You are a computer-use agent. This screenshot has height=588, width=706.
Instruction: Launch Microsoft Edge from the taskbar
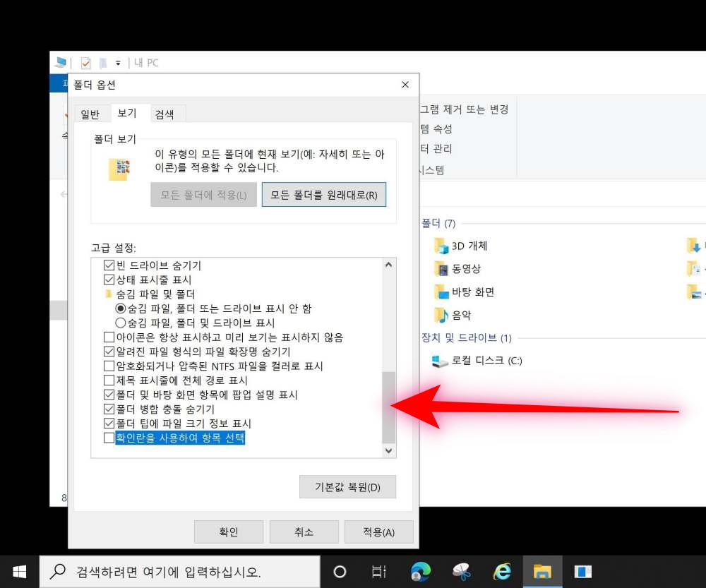click(x=421, y=571)
